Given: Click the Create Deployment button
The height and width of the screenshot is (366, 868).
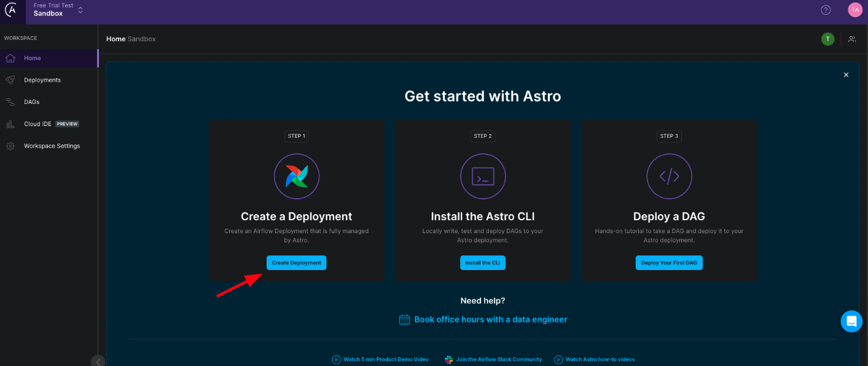Looking at the screenshot, I should pyautogui.click(x=296, y=263).
